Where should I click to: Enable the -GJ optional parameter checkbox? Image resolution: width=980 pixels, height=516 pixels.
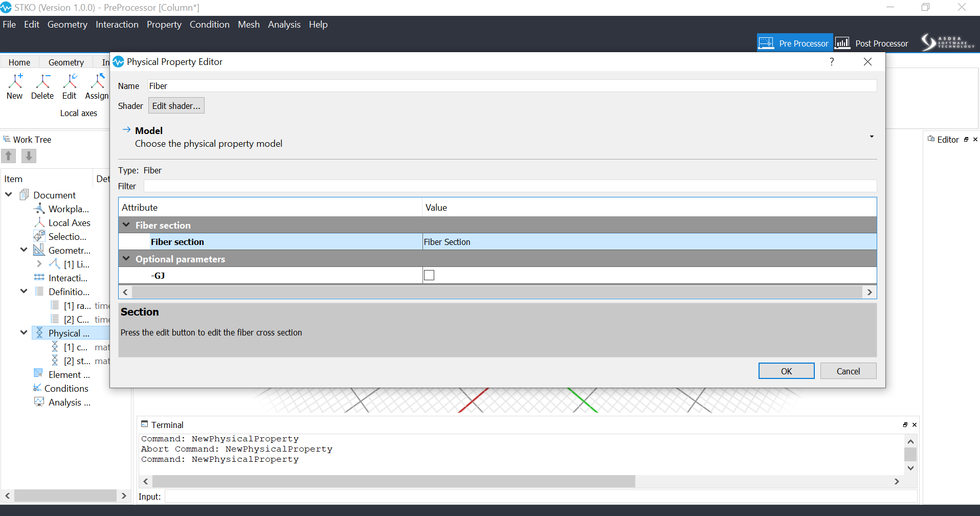tap(429, 275)
